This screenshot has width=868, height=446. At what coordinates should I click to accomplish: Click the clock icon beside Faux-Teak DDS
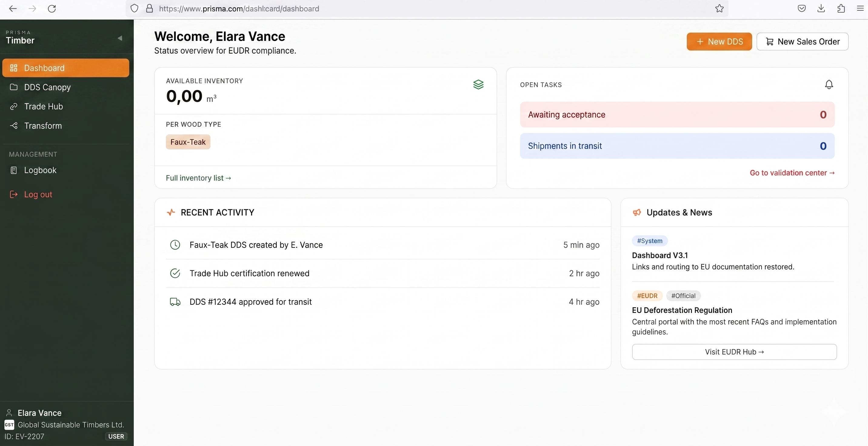(x=175, y=245)
